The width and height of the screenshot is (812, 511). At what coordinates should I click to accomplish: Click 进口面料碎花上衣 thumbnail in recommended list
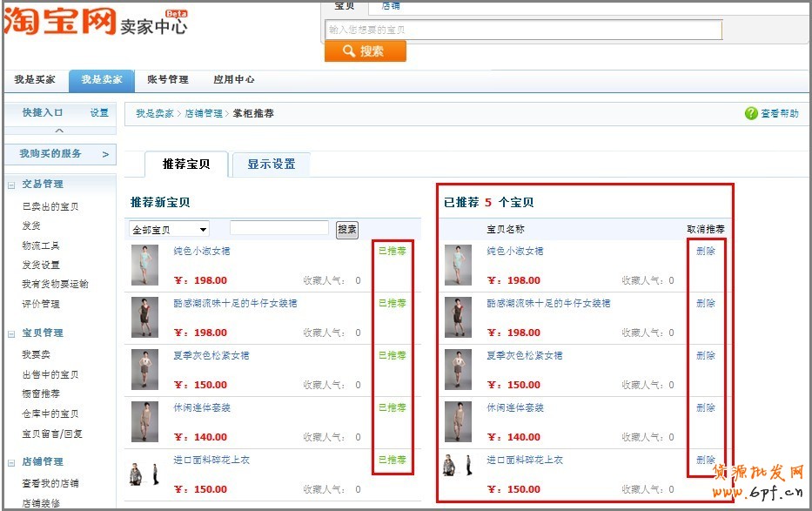click(x=458, y=465)
